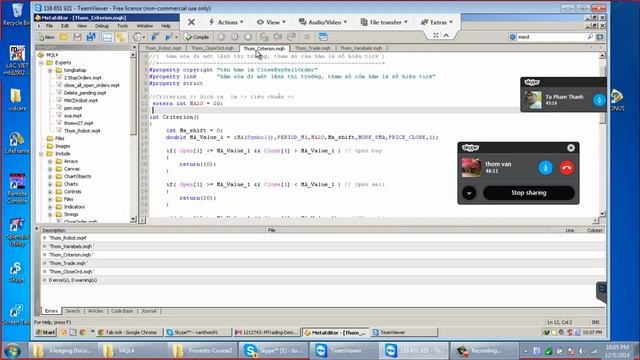Switch to Thom_CloseOrd.mqh editor tab
The image size is (640, 360).
(213, 48)
